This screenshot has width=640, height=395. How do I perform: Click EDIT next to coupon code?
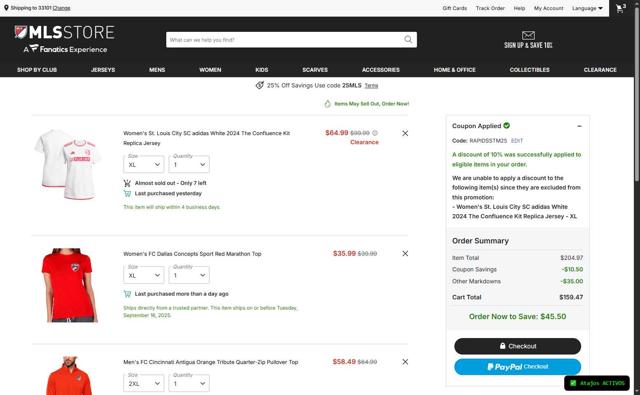(517, 141)
